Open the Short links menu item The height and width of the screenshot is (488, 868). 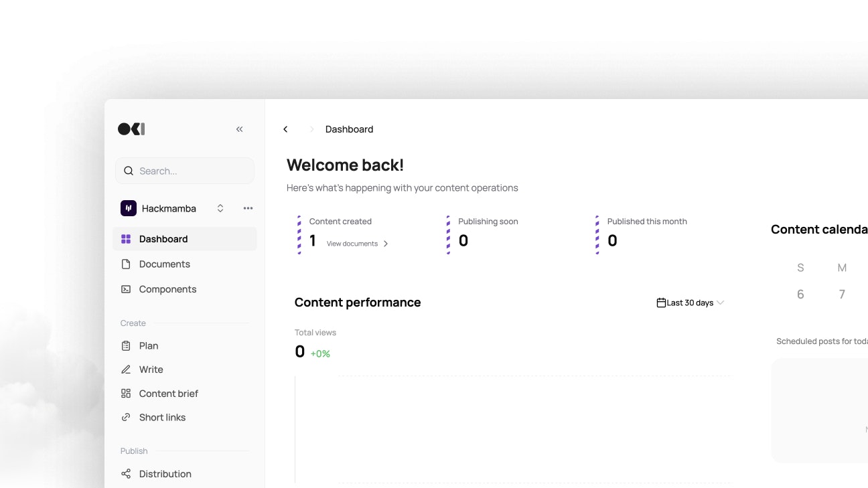(x=185, y=417)
